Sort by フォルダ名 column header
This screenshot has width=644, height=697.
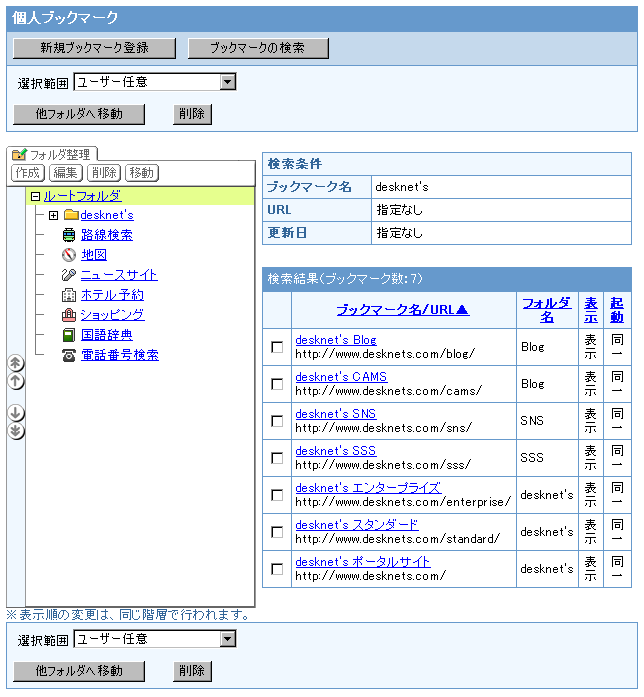pyautogui.click(x=547, y=310)
